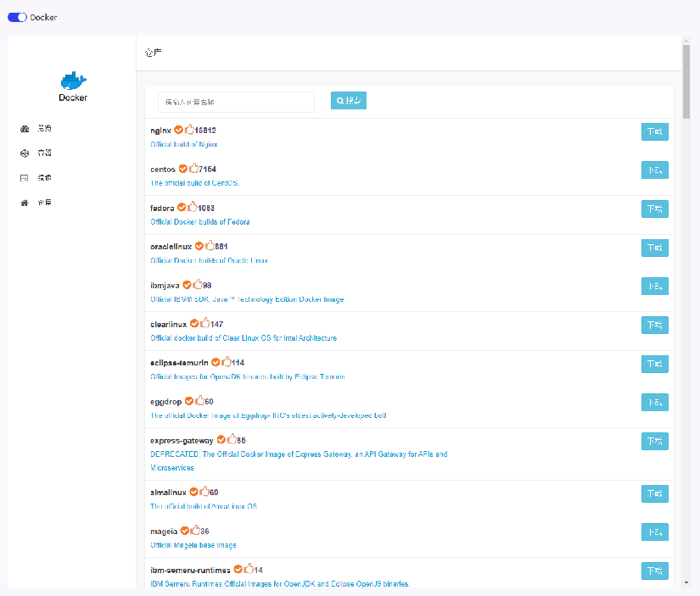Download the ibmjava image
Image resolution: width=700 pixels, height=596 pixels.
coord(655,287)
